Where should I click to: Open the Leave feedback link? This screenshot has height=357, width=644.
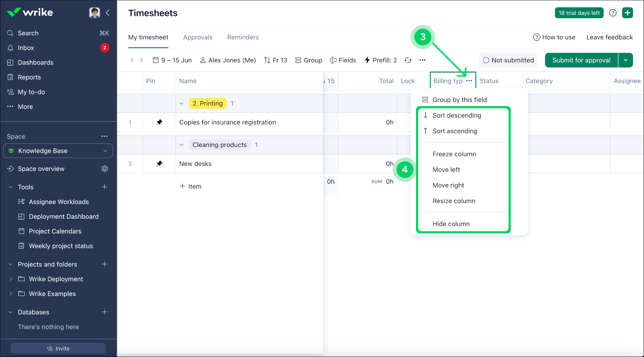pyautogui.click(x=609, y=37)
